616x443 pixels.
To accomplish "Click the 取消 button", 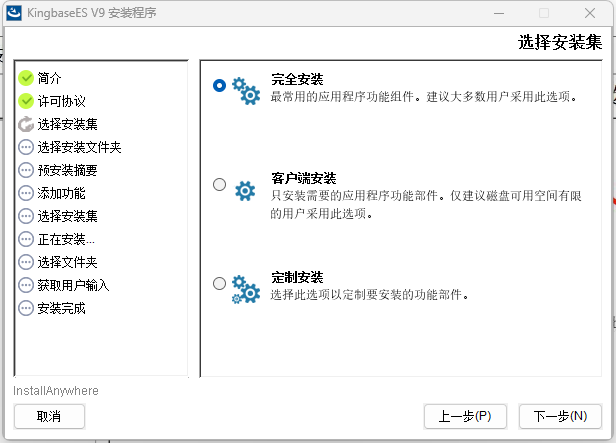I will coord(50,416).
